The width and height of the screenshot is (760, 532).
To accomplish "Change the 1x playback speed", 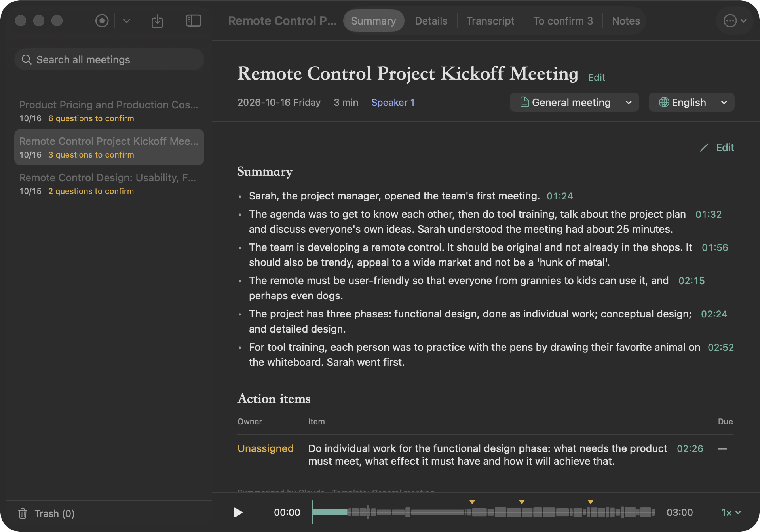I will pos(731,513).
